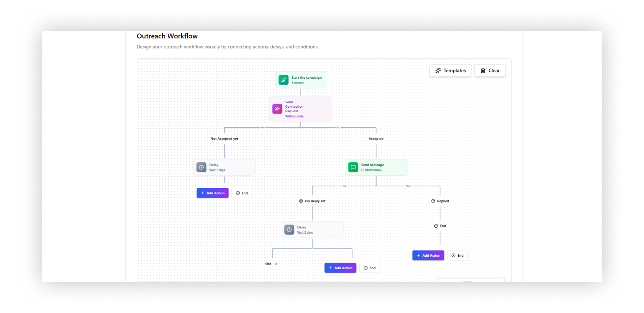Click Add Action below Not Accepted yet delay

pos(212,193)
